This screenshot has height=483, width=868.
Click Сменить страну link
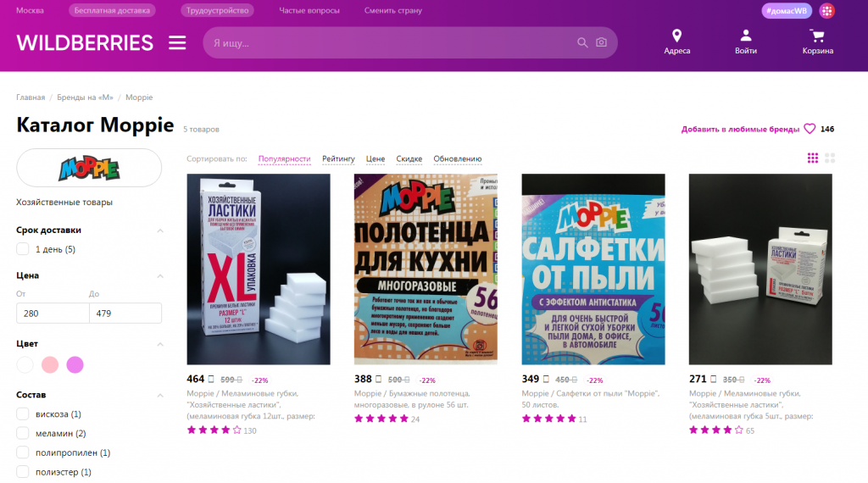[x=393, y=10]
